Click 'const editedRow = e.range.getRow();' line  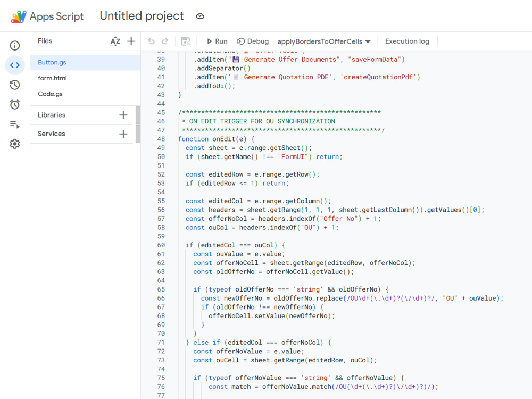[252, 174]
